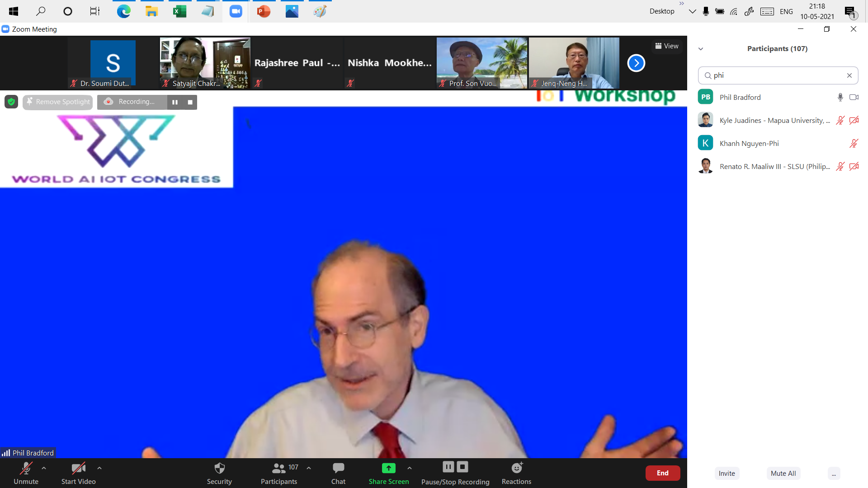Open Excel from taskbar
Screen dimensions: 868x488
pos(179,11)
